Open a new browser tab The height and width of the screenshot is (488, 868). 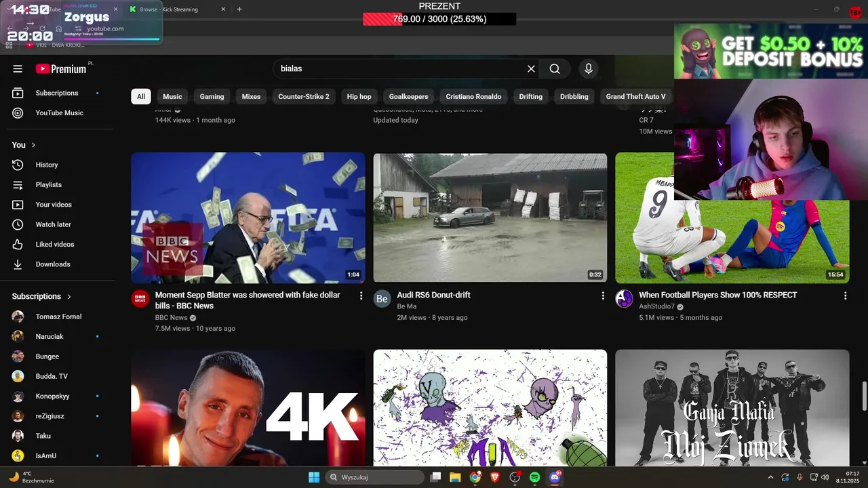click(x=239, y=9)
